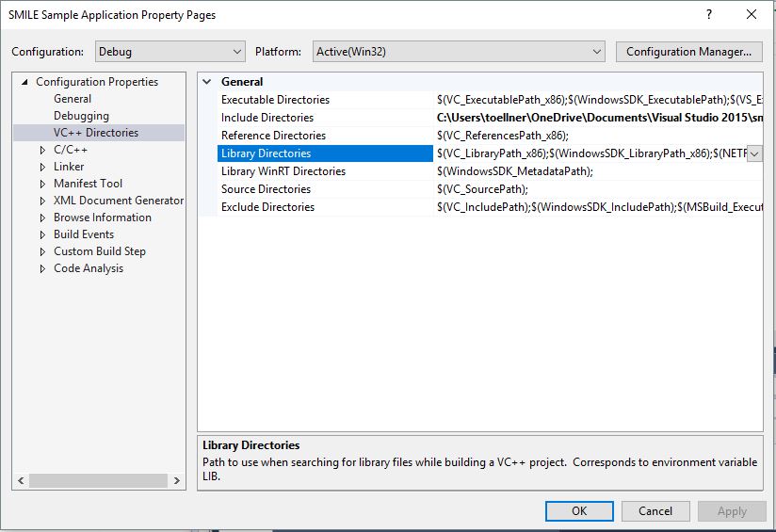
Task: Select the VC++ Directories tree item
Action: click(96, 132)
